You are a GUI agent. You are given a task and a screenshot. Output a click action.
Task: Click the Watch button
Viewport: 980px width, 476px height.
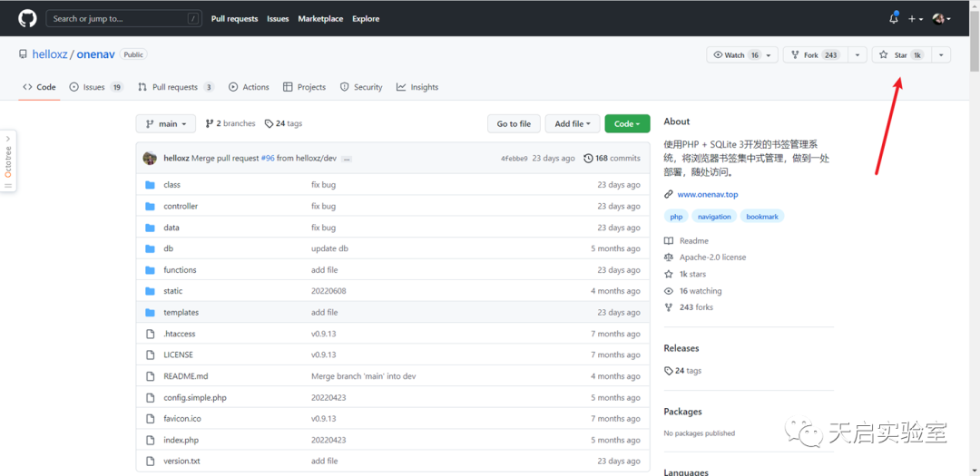pos(742,55)
